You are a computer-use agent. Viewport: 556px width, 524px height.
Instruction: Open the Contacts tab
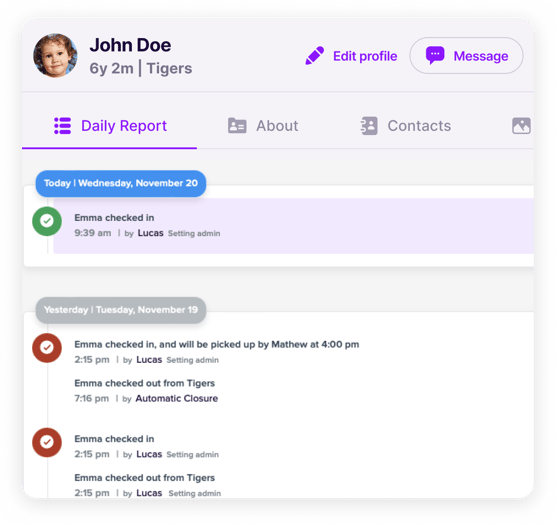[x=406, y=126]
